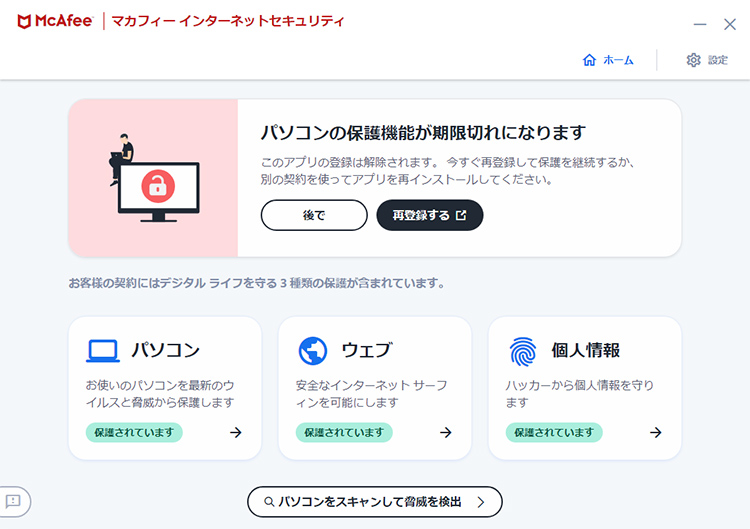750x529 pixels.
Task: Open the ホーム home tab
Action: click(x=608, y=60)
